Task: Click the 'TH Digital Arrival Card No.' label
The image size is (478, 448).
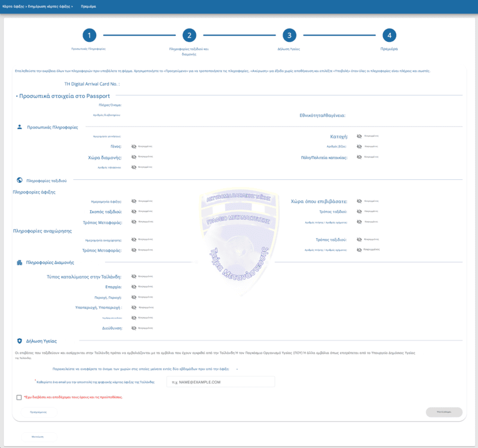Action: (x=92, y=84)
